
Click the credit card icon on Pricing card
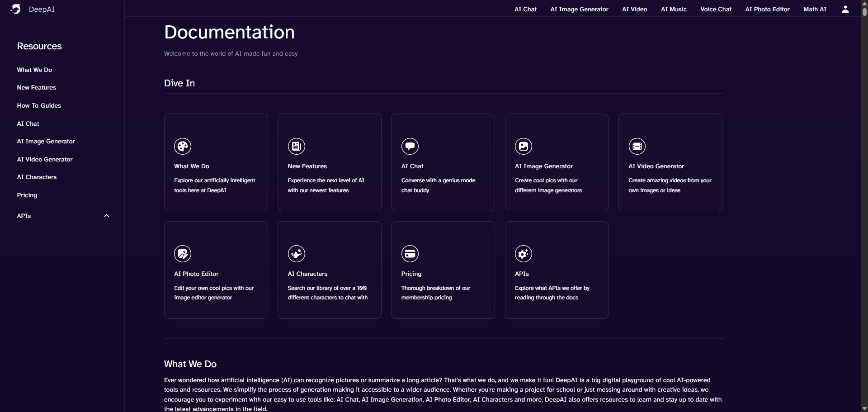coord(410,254)
